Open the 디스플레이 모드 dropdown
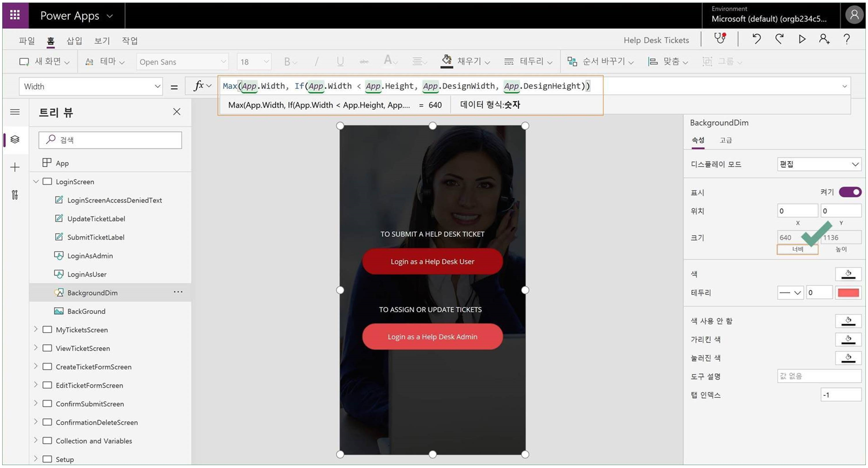 click(819, 164)
